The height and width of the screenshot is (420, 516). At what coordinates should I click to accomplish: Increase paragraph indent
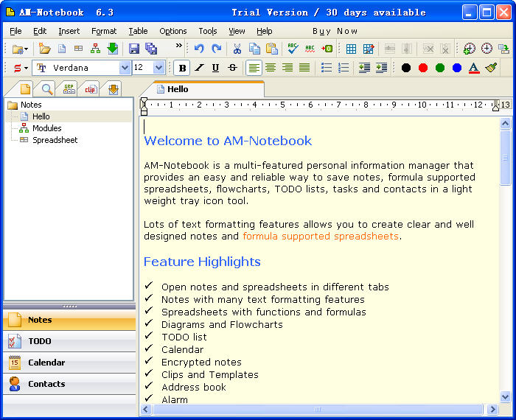pyautogui.click(x=381, y=68)
